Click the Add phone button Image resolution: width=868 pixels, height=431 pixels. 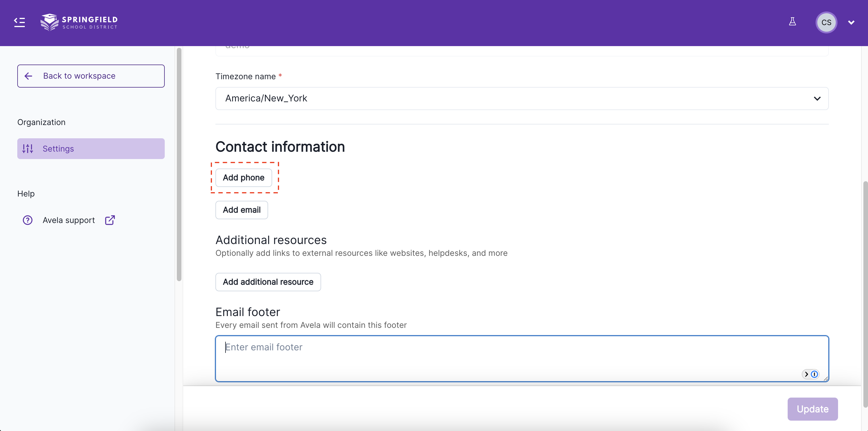tap(244, 177)
